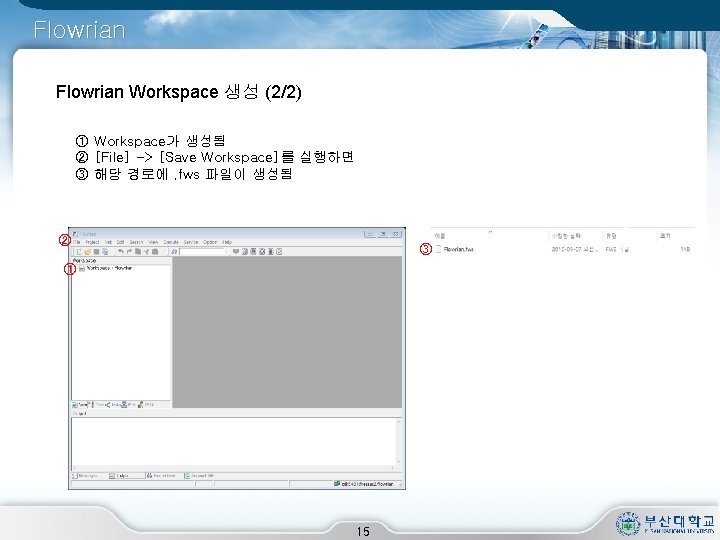Click the Undo arrow icon
This screenshot has width=720, height=540.
click(121, 251)
